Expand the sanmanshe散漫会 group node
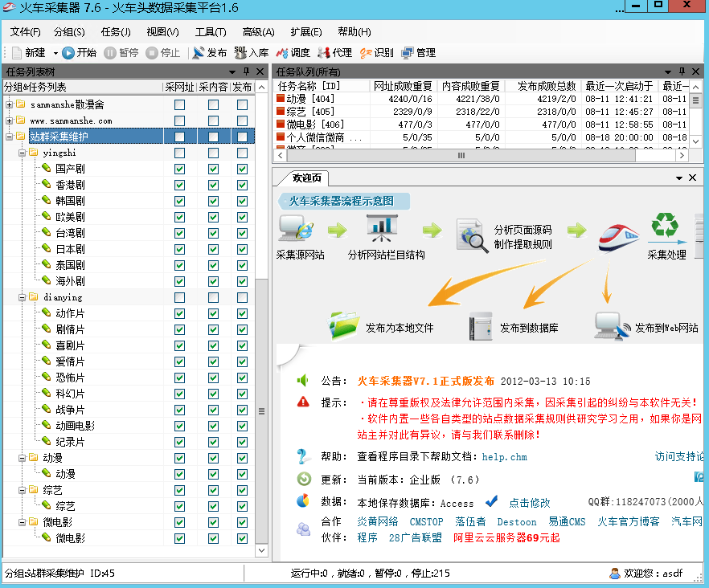 tap(10, 104)
